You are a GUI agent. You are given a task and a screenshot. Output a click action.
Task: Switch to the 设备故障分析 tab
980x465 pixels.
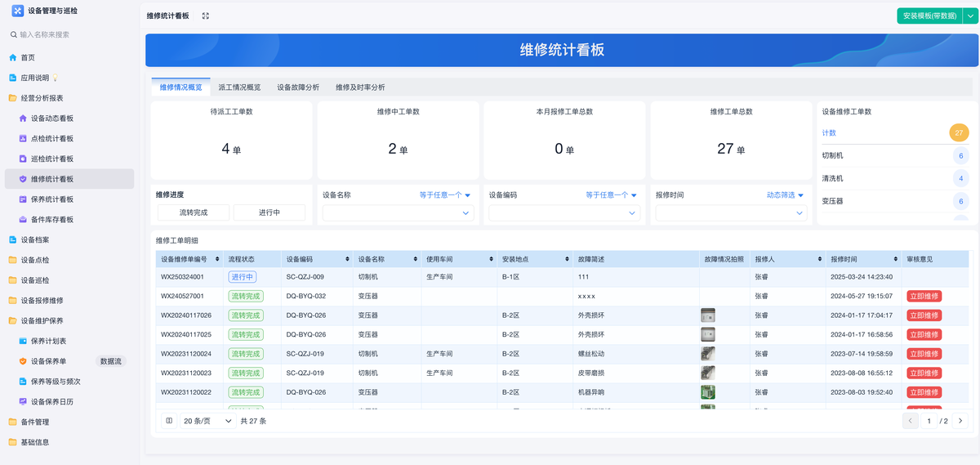298,87
